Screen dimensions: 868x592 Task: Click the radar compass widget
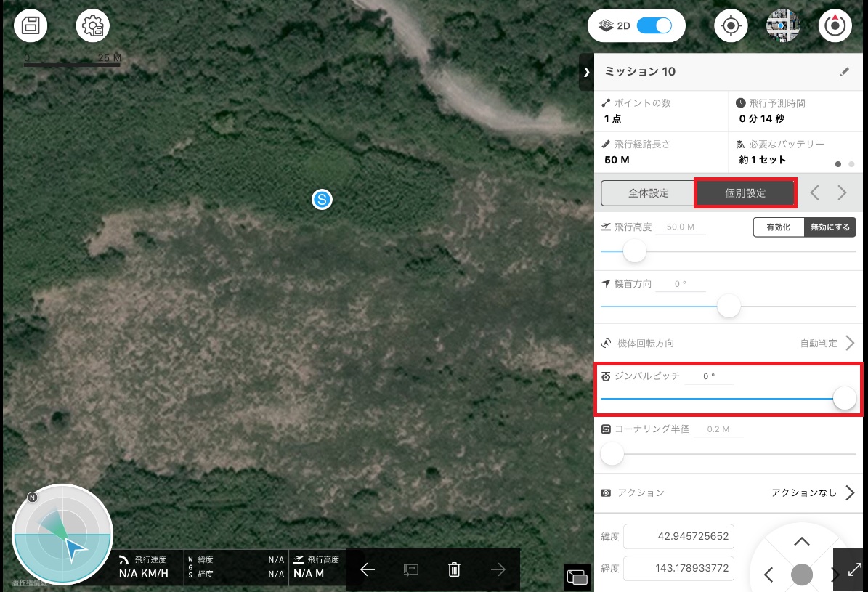click(x=62, y=535)
